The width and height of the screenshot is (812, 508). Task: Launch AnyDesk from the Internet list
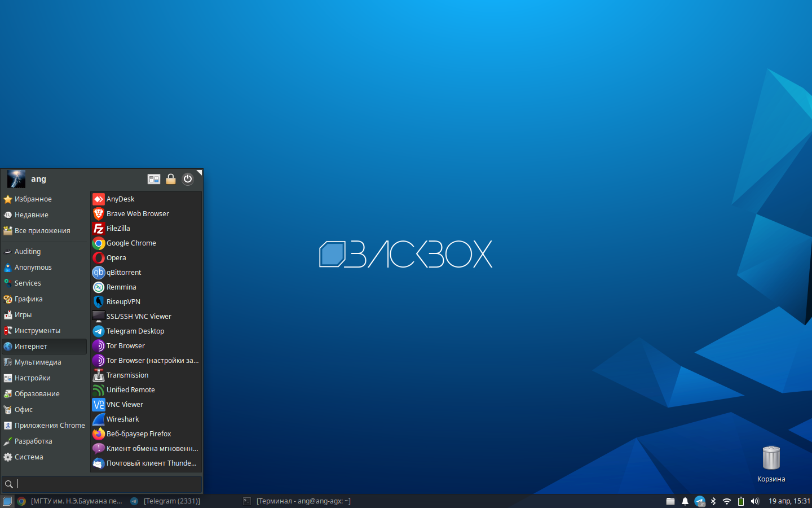(146, 199)
